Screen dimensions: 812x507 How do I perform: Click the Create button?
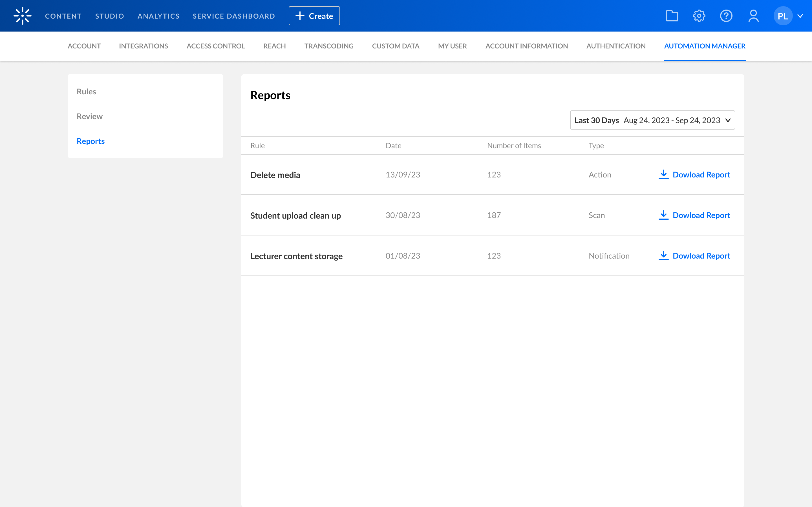coord(314,16)
